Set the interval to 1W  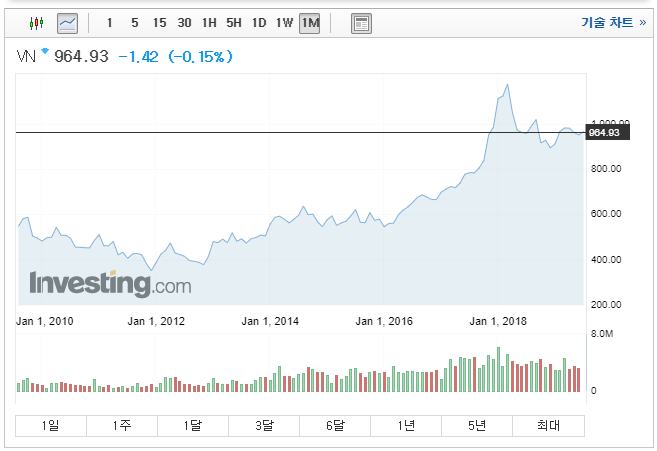(x=284, y=23)
